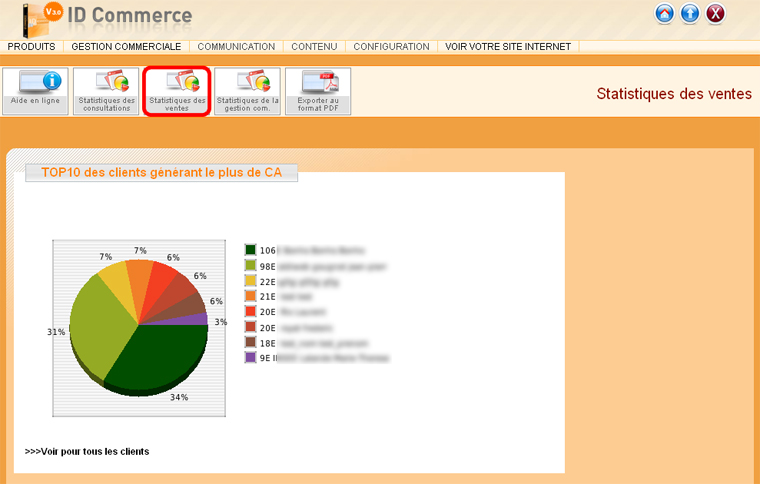This screenshot has height=484, width=760.
Task: Click the Voir pour tous les clients link
Action: [87, 452]
